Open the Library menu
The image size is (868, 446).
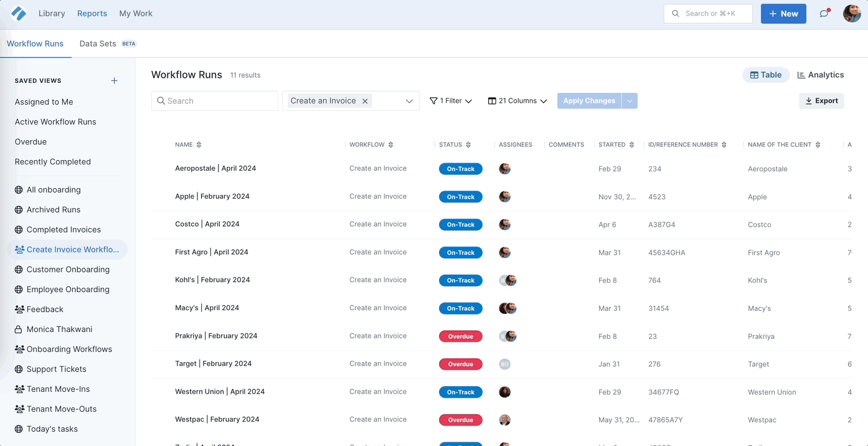[52, 14]
